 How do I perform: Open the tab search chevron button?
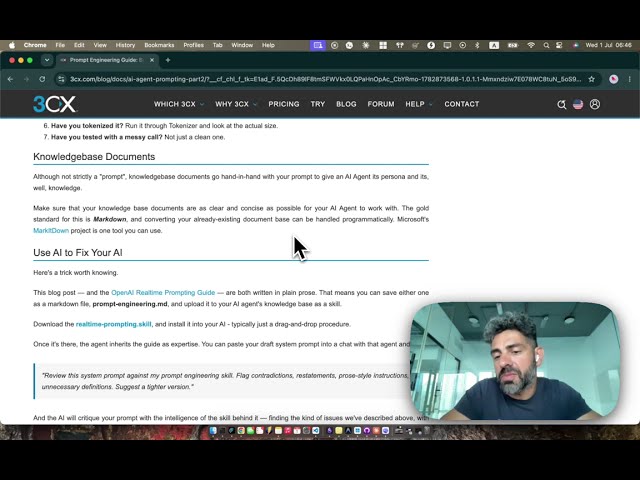point(47,60)
